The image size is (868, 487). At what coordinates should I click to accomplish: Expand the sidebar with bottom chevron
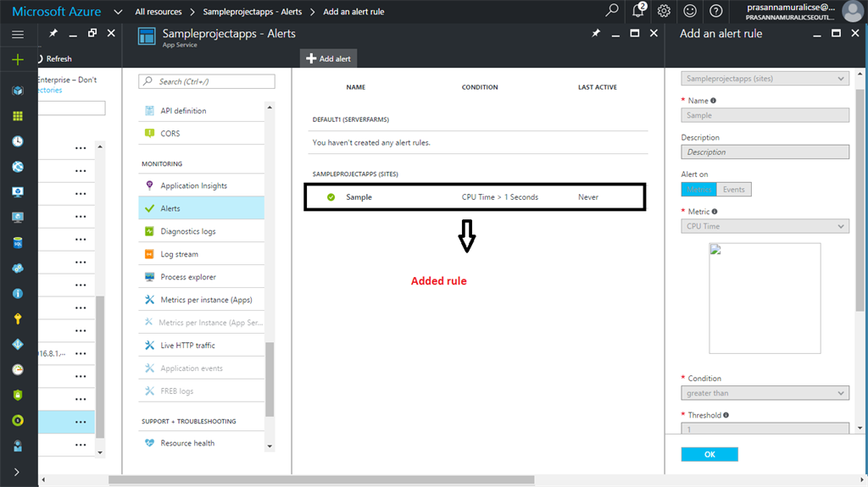pyautogui.click(x=17, y=472)
